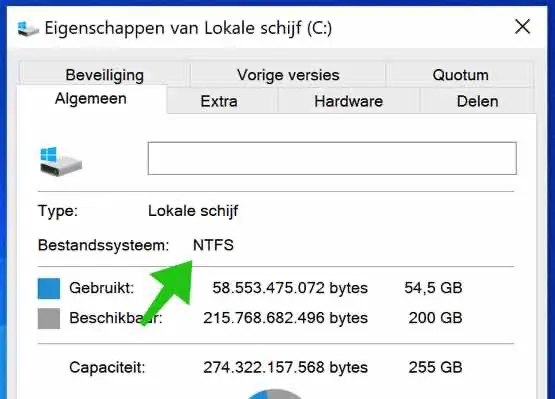Click the Gebruikt 54,5 GB value
Viewport: 555px width, 399px height.
(433, 288)
